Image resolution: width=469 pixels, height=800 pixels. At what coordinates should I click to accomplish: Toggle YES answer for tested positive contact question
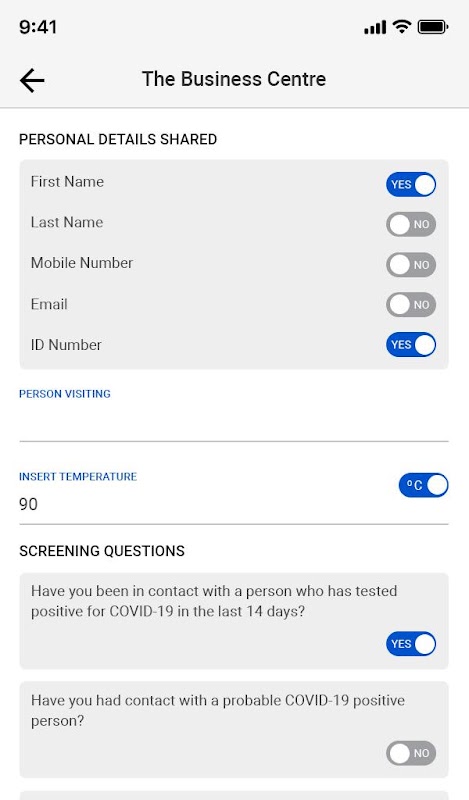coord(411,643)
